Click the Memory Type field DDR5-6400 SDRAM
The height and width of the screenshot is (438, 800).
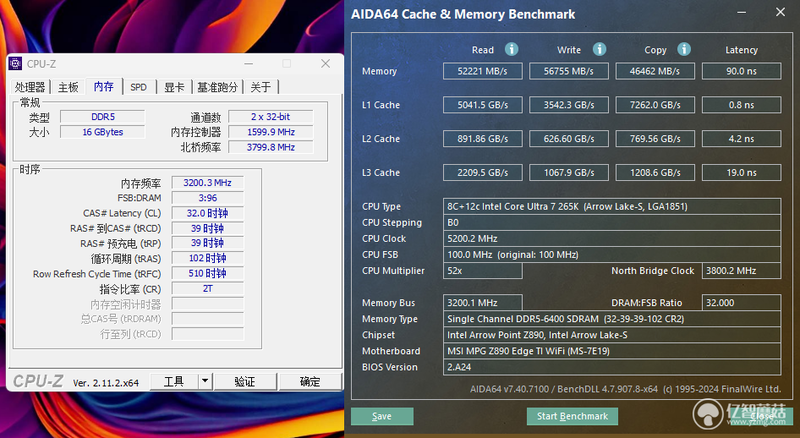point(612,319)
